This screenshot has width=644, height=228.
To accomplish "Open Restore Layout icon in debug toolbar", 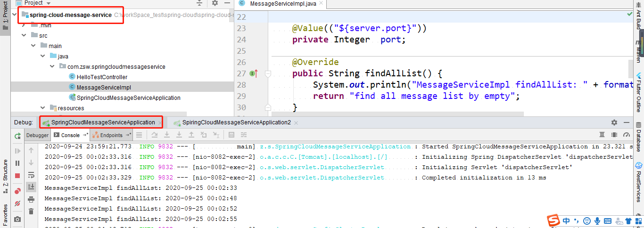I will click(x=602, y=135).
